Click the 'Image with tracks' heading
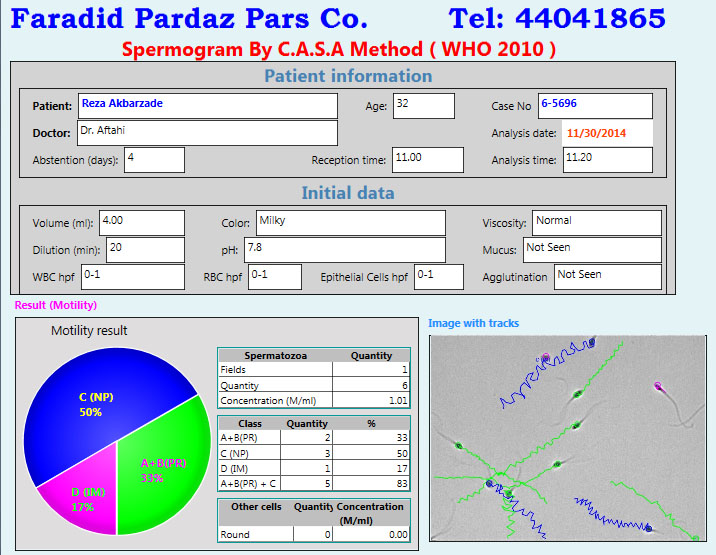716x555 pixels. pyautogui.click(x=474, y=323)
